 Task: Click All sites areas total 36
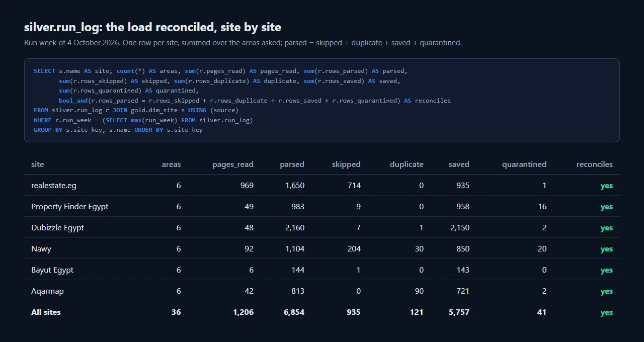tap(176, 312)
